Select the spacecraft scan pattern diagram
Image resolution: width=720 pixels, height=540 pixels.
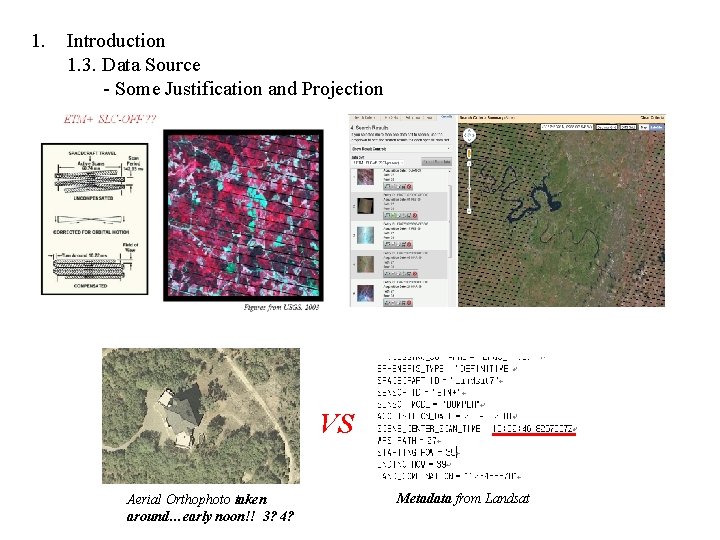click(x=95, y=219)
